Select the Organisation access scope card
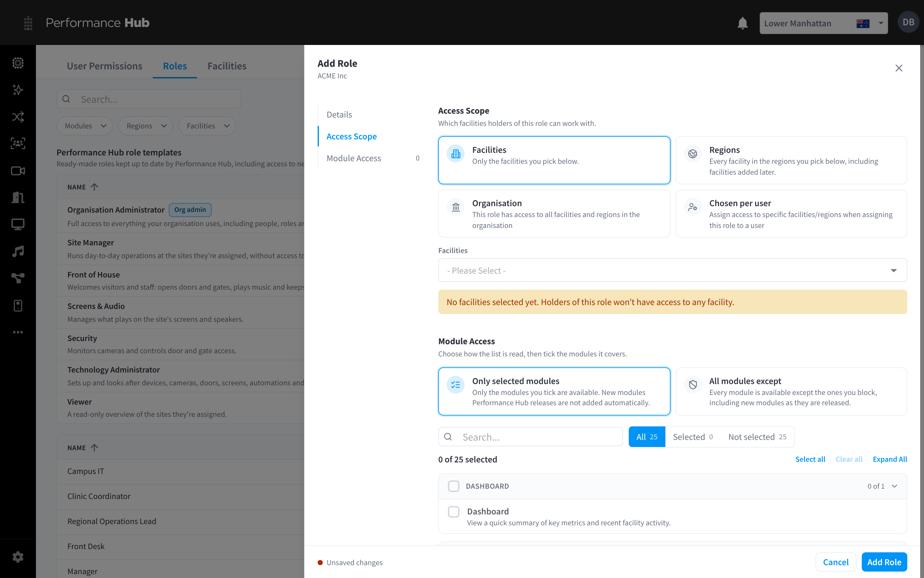 (x=554, y=214)
